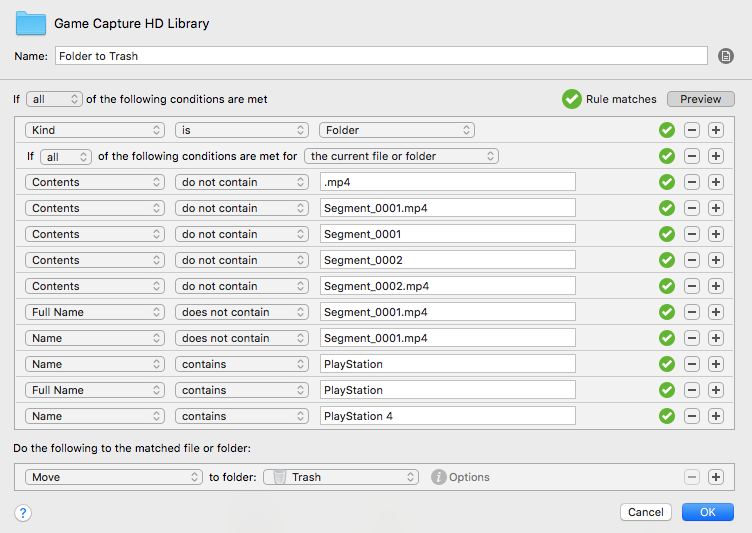Image resolution: width=752 pixels, height=533 pixels.
Task: Open the top 'all' conditions dropdown
Action: pyautogui.click(x=55, y=99)
